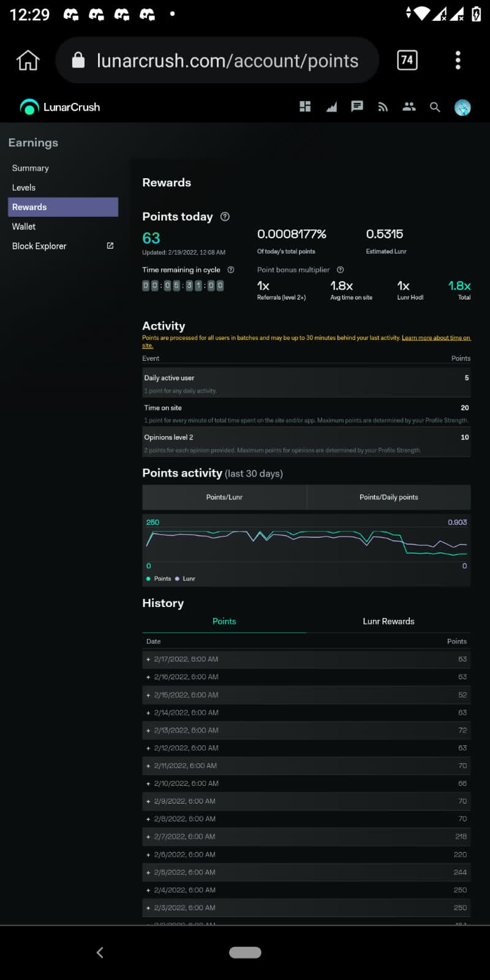The height and width of the screenshot is (980, 490).
Task: Tap the browser home icon
Action: tap(28, 60)
